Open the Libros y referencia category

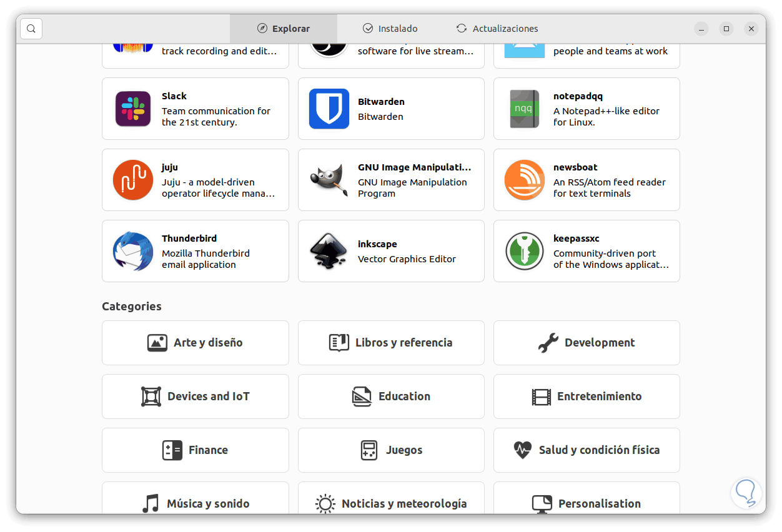pos(391,343)
